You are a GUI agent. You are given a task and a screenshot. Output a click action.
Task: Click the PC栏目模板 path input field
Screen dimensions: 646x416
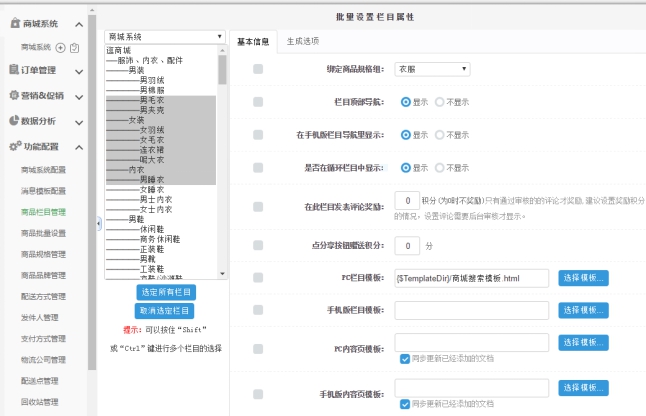[x=472, y=278]
